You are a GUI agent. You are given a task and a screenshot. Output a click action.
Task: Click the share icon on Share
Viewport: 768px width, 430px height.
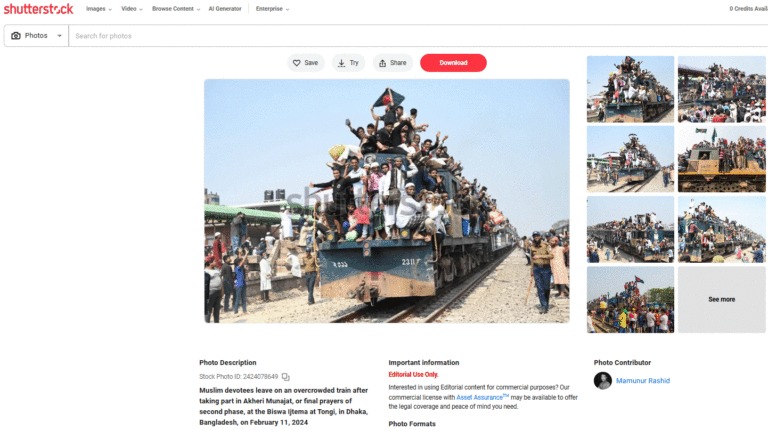[x=383, y=63]
